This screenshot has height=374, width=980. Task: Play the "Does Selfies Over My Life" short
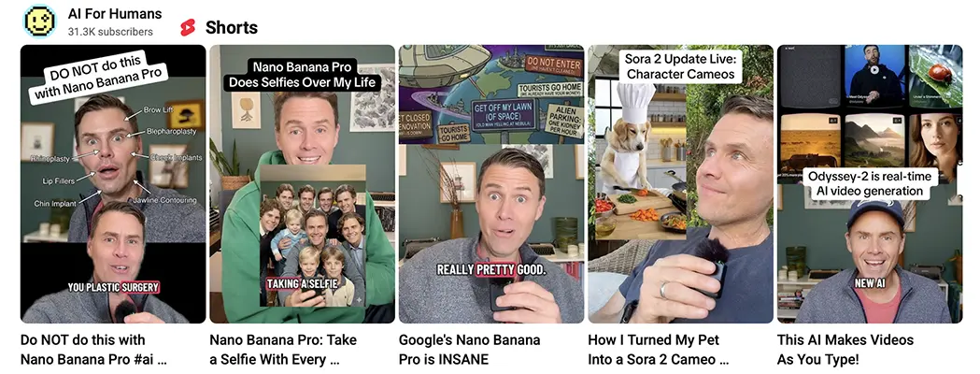tap(302, 184)
